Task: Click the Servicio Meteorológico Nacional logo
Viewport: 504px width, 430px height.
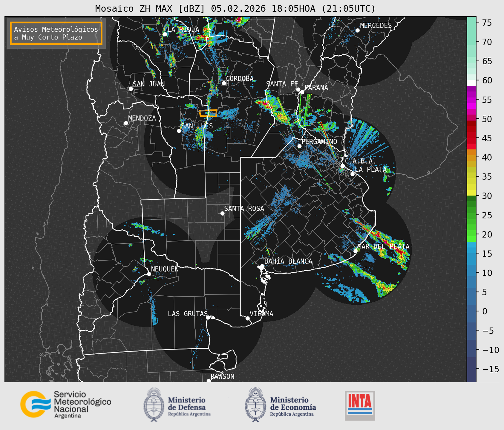Action: tap(65, 404)
